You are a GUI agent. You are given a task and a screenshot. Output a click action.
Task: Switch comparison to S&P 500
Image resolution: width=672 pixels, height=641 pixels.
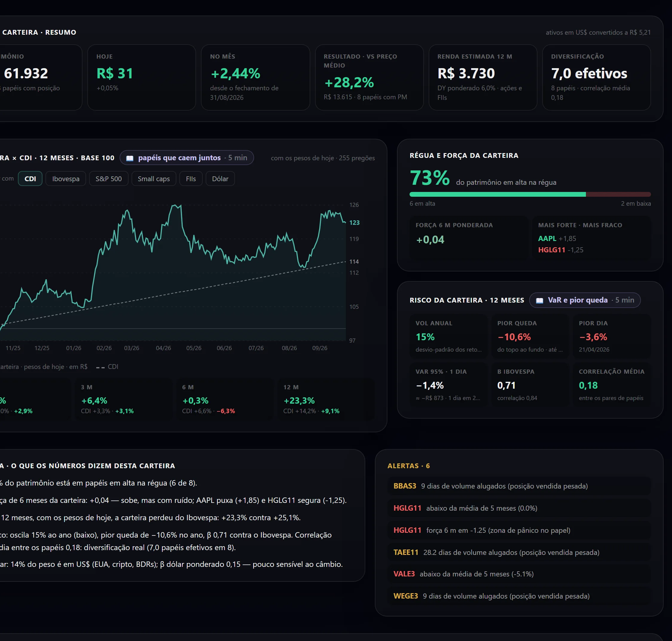pyautogui.click(x=109, y=179)
